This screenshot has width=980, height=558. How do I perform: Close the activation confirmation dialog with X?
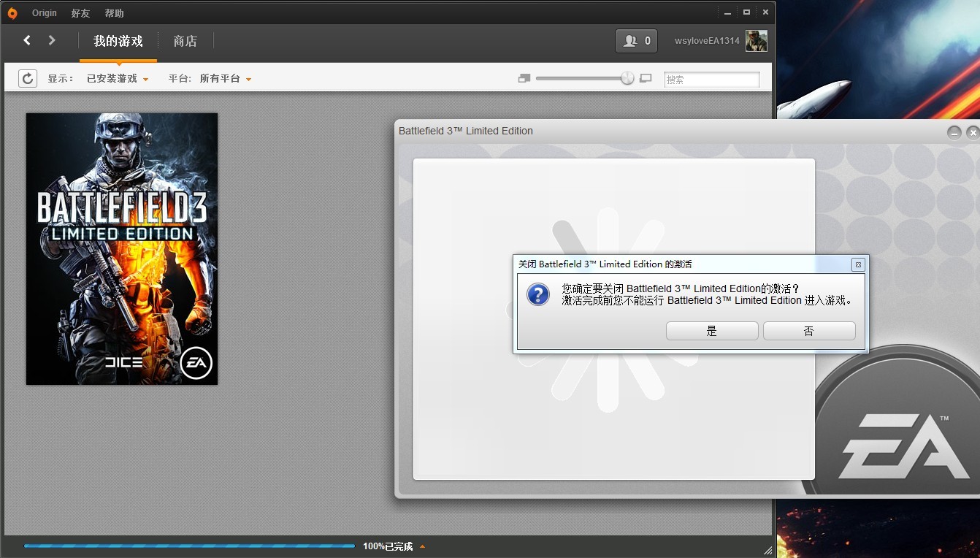coord(858,264)
